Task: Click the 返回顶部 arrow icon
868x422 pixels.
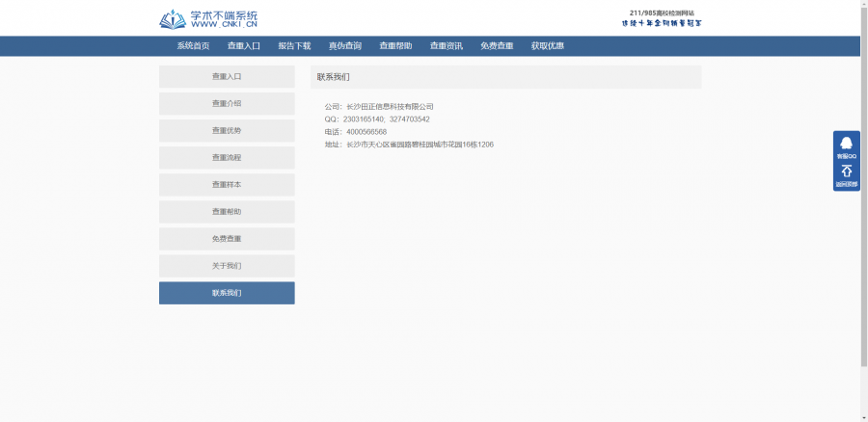Action: [846, 175]
